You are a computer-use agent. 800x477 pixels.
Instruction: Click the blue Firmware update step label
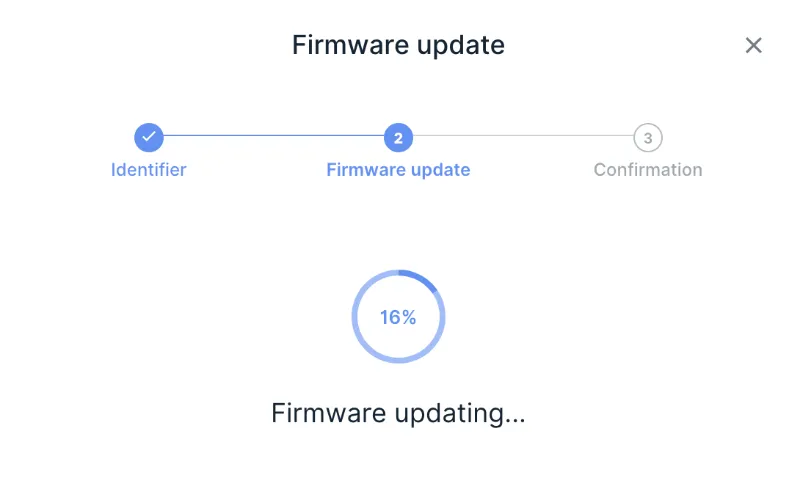coord(398,170)
